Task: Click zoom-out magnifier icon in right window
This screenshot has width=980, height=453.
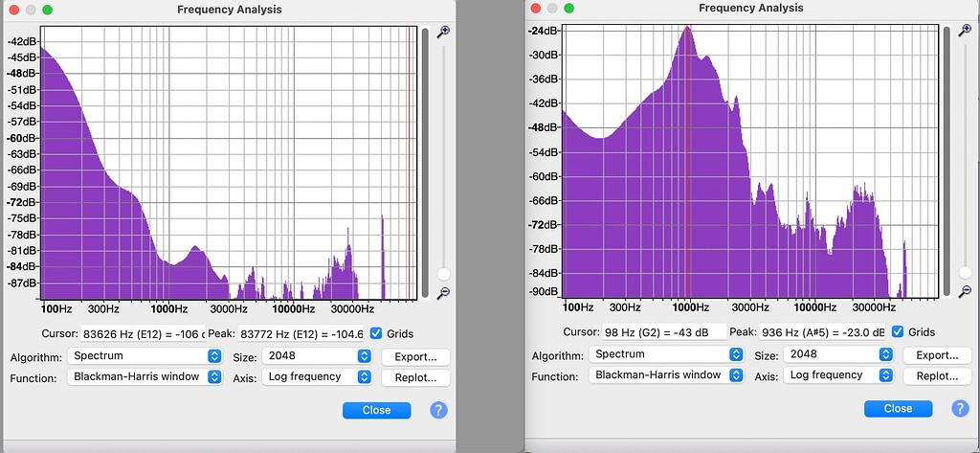Action: coord(964,291)
